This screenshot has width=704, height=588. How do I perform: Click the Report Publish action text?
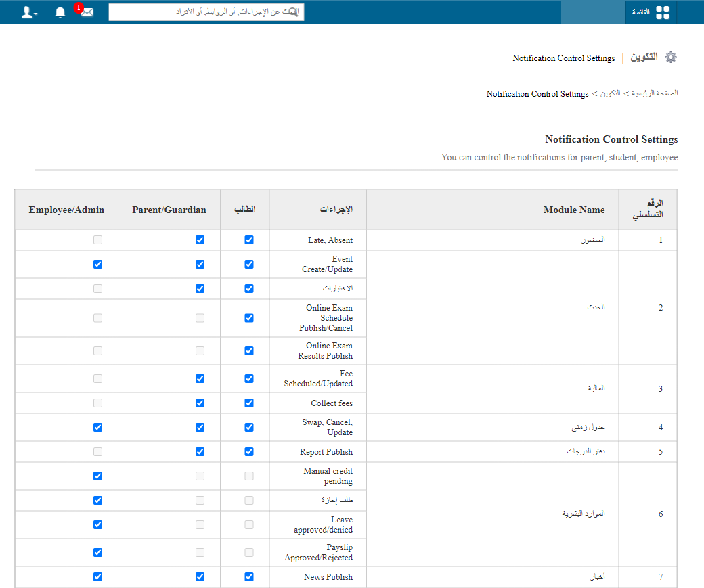[326, 452]
